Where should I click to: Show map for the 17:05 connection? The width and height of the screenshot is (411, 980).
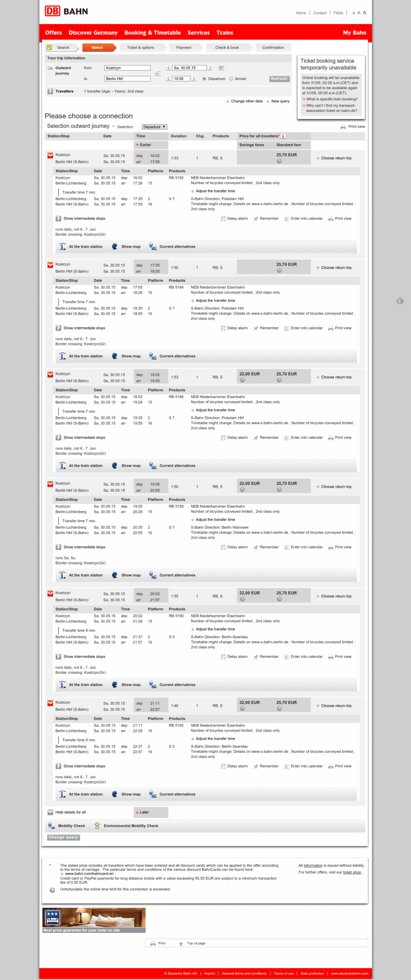point(126,356)
